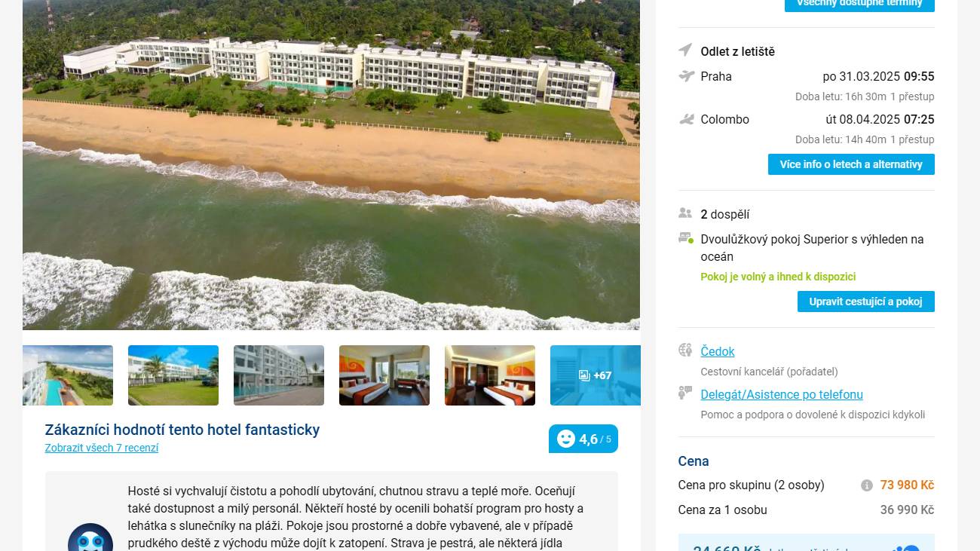The image size is (980, 551).
Task: Click the bed icon next to room description
Action: [686, 238]
